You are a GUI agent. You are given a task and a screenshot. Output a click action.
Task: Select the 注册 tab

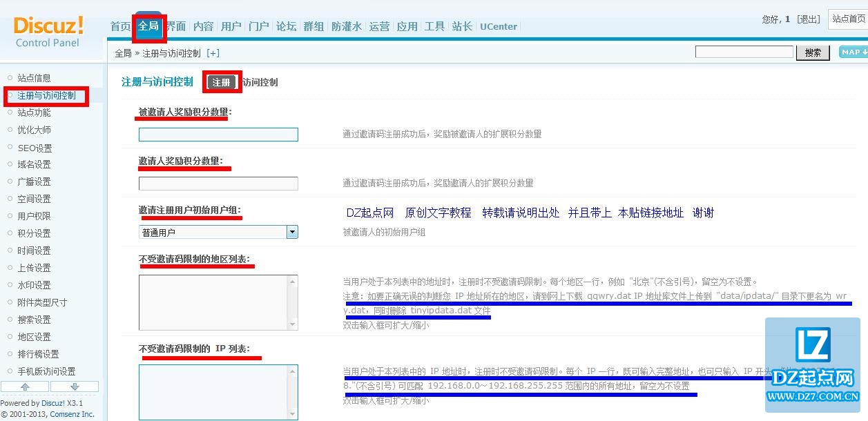pyautogui.click(x=221, y=81)
